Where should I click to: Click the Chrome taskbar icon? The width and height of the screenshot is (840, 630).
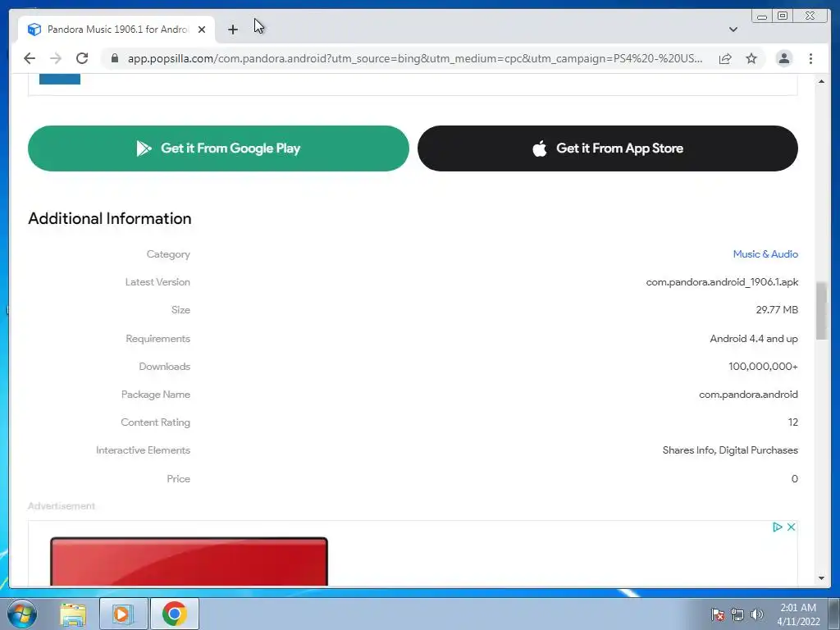pyautogui.click(x=175, y=614)
